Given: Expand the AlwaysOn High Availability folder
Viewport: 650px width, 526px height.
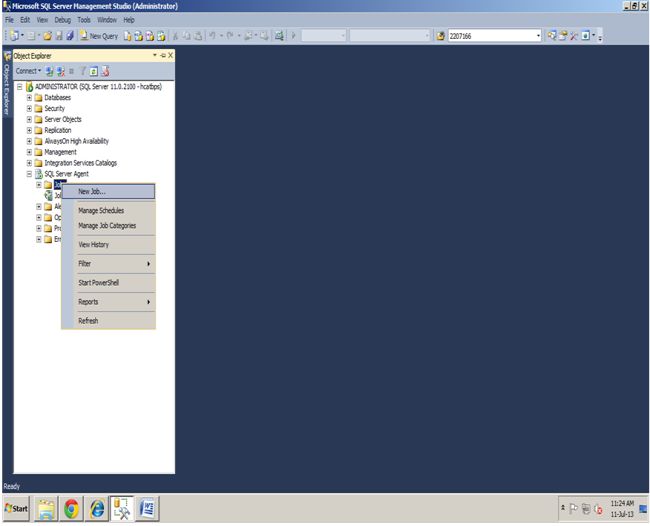Looking at the screenshot, I should [29, 141].
